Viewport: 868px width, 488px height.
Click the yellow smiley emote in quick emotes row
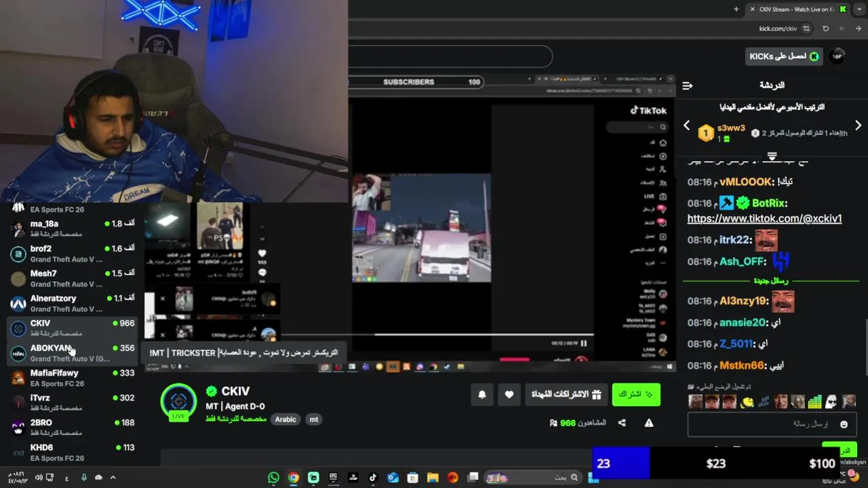pos(747,401)
